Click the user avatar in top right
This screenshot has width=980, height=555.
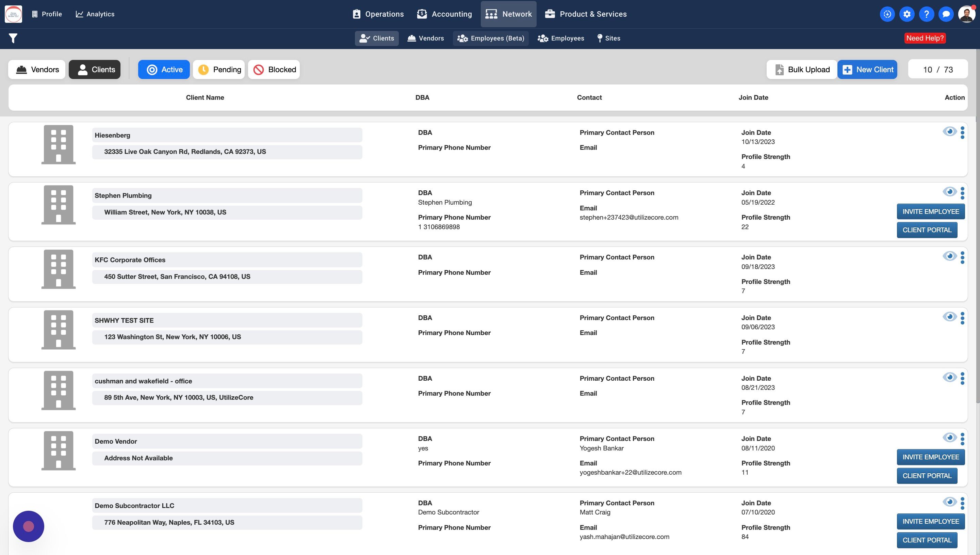point(966,14)
